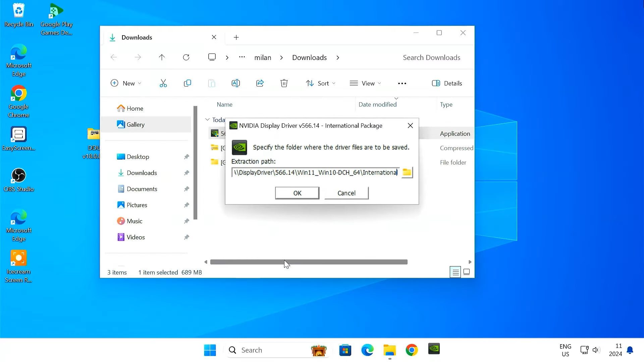
Task: Cancel the NVIDIA driver extraction dialog
Action: [x=346, y=193]
